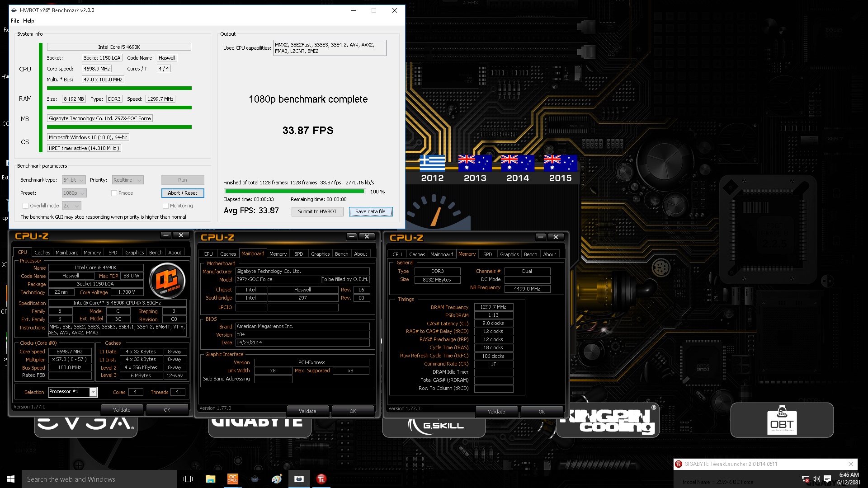This screenshot has height=488, width=868.
Task: Click the TweakLauncher red title icon
Action: click(x=678, y=464)
